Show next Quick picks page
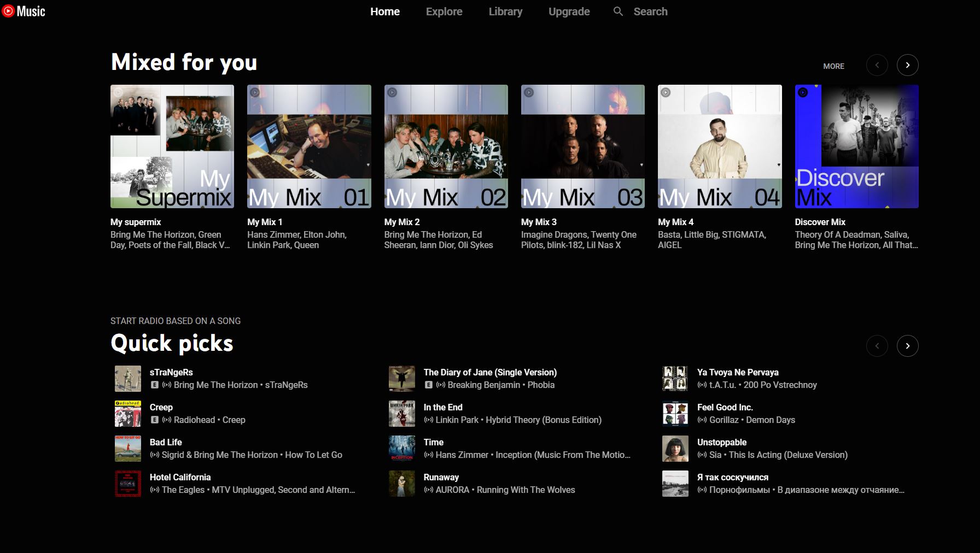This screenshot has width=980, height=553. coord(907,346)
